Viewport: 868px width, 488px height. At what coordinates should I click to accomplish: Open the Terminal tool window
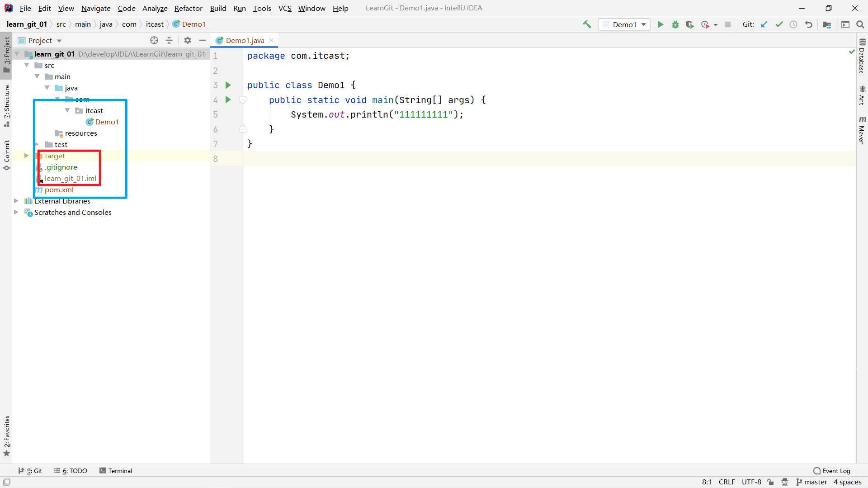coord(116,471)
